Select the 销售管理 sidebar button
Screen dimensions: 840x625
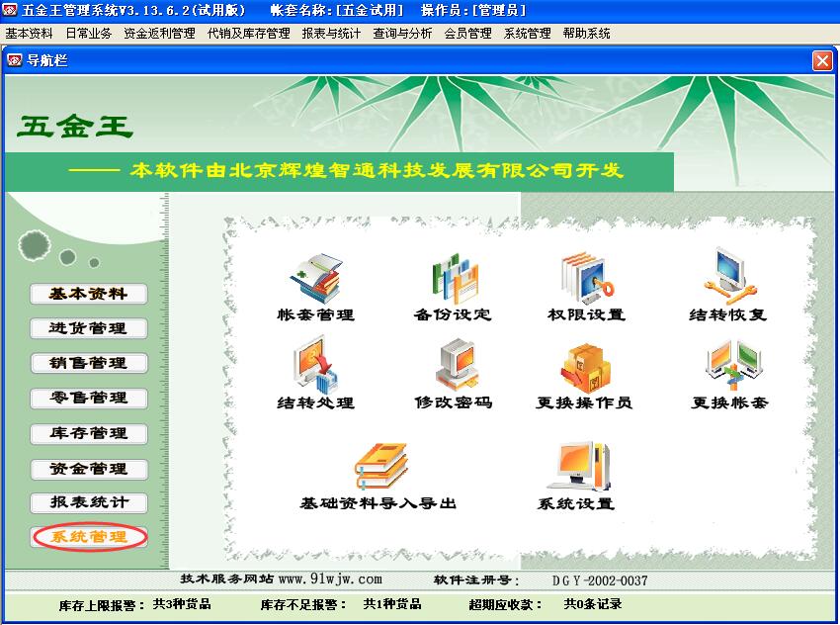88,363
